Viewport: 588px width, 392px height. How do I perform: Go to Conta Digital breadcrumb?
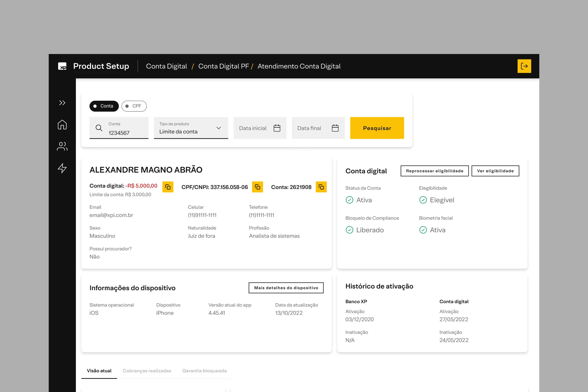click(x=166, y=66)
